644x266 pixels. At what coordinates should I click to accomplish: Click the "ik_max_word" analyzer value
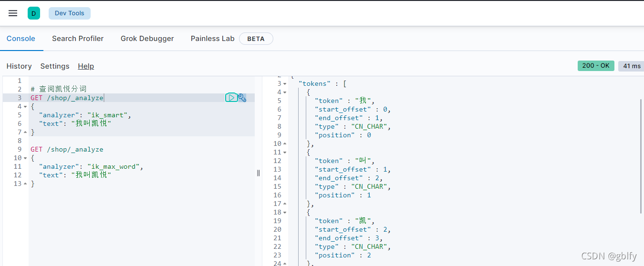coord(114,166)
